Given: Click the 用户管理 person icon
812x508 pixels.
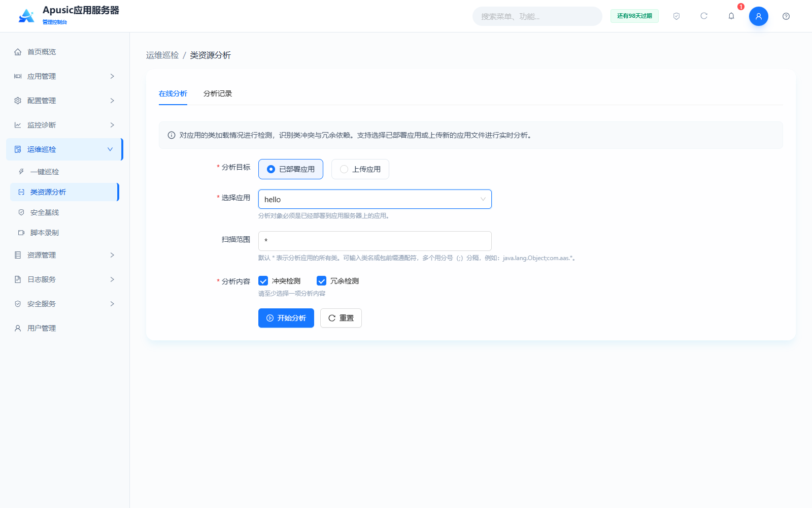Looking at the screenshot, I should coord(18,328).
